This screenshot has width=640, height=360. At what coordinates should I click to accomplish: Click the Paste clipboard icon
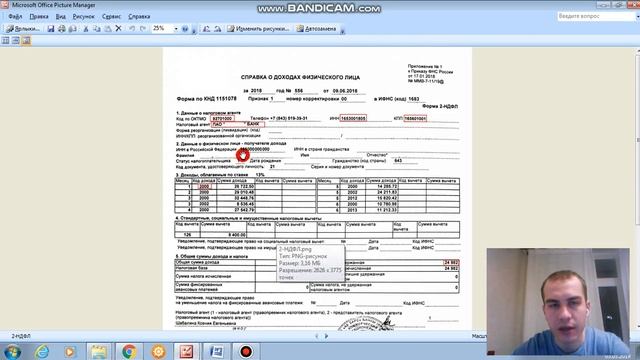(x=108, y=29)
